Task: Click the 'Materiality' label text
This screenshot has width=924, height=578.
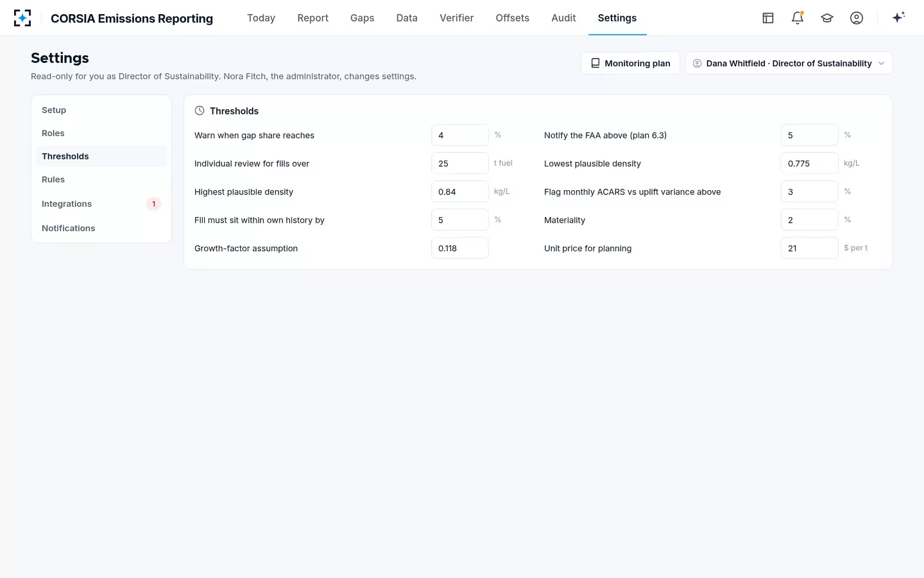Action: [x=565, y=220]
